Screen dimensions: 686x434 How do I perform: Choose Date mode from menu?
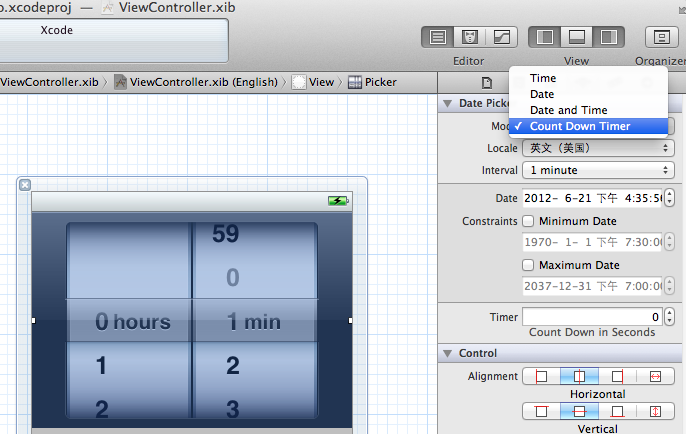(x=588, y=94)
